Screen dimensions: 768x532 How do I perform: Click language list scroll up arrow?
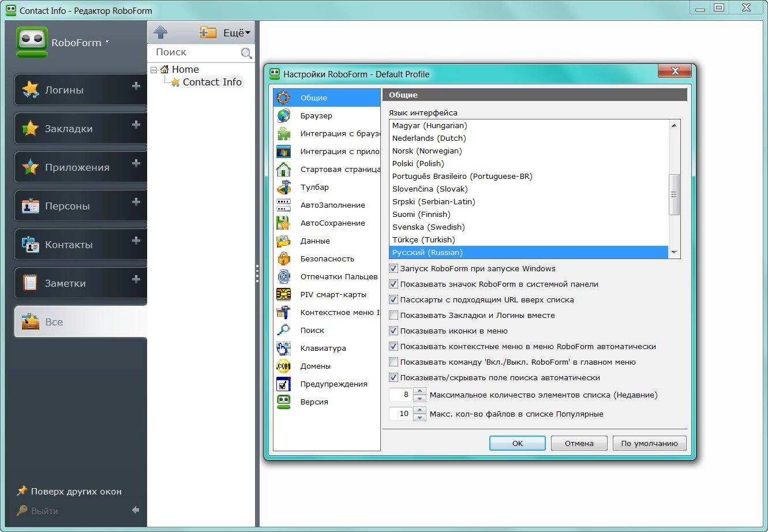[x=674, y=125]
